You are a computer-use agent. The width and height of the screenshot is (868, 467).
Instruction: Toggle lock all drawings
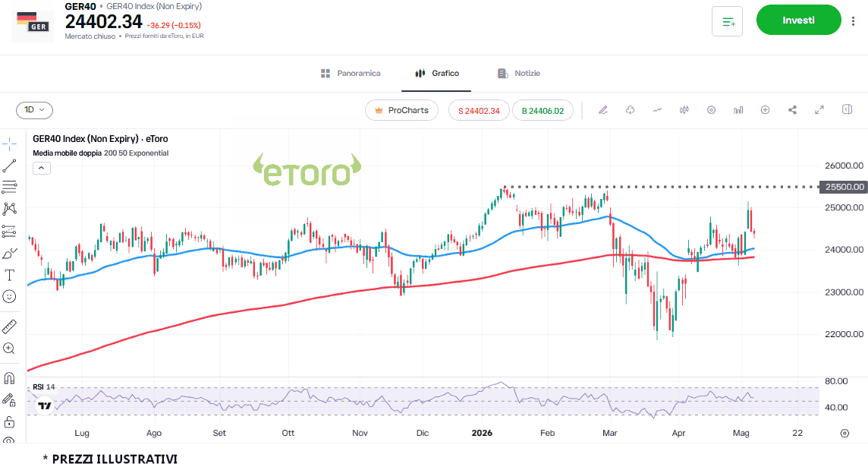[9, 422]
